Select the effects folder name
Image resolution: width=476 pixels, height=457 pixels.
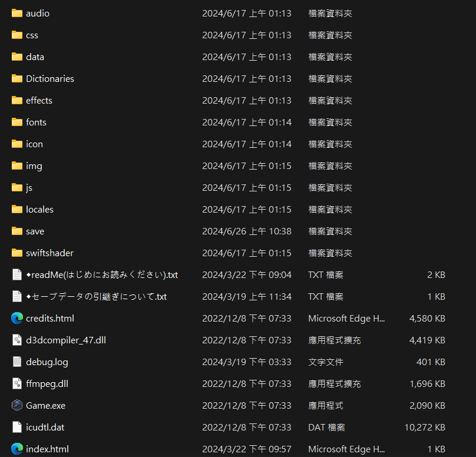(x=39, y=100)
